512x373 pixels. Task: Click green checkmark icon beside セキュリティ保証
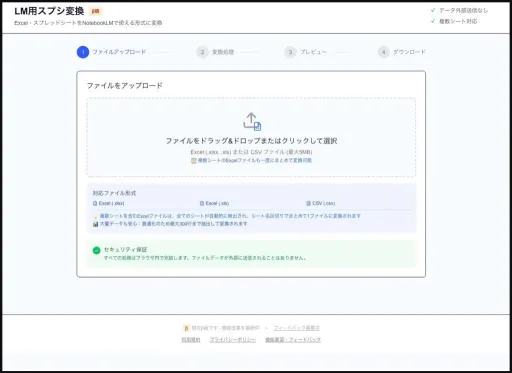tap(96, 250)
